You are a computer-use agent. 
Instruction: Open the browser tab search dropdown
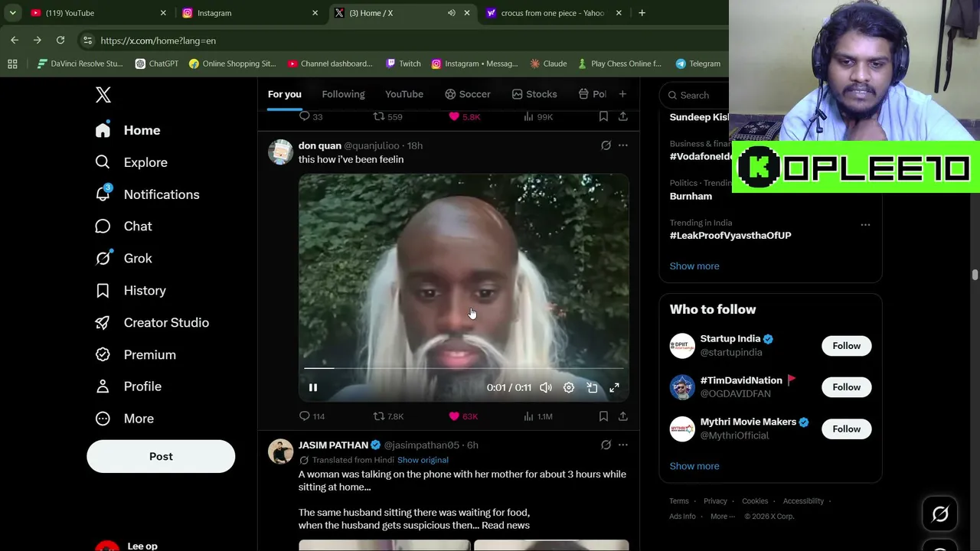[12, 13]
